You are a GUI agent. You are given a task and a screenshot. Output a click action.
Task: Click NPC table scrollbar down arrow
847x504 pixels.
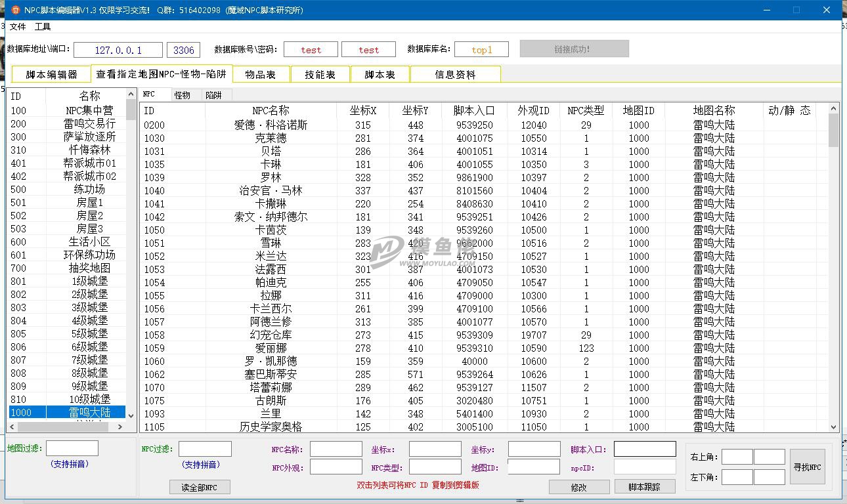tap(834, 427)
